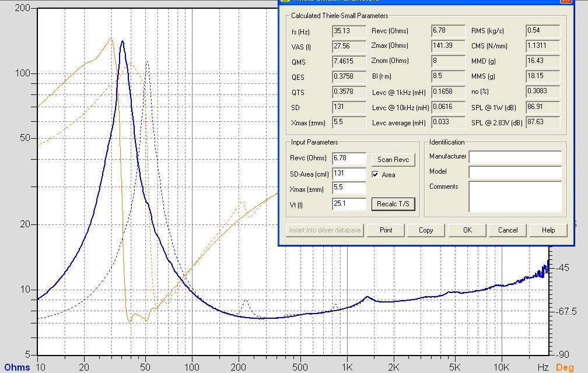588x373 pixels.
Task: Select the SPL @ 2.83V value 87.63
Action: pyautogui.click(x=542, y=122)
